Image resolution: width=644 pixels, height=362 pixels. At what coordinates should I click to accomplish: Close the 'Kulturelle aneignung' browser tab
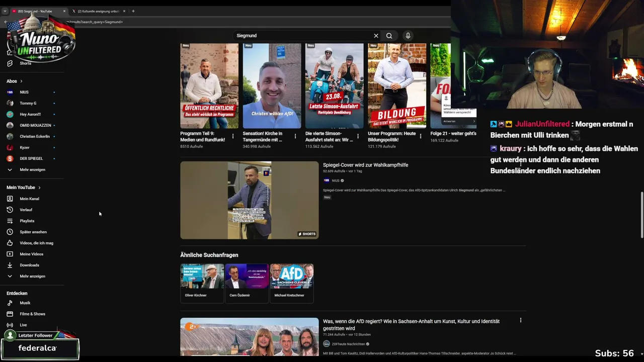click(x=124, y=11)
